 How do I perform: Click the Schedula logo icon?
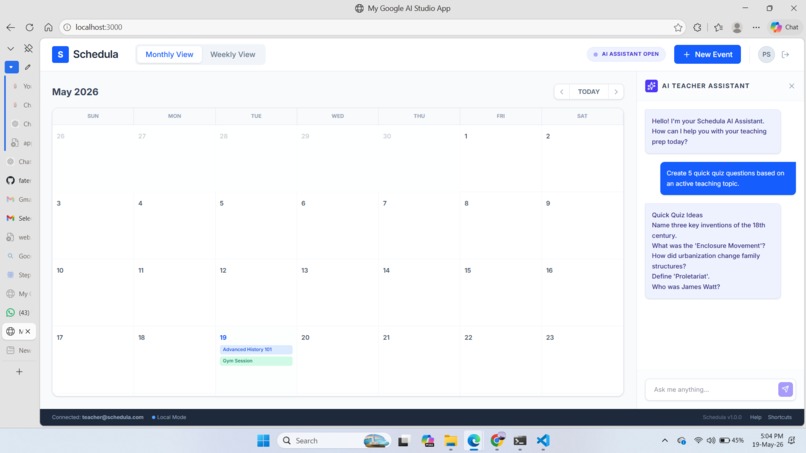(x=60, y=54)
